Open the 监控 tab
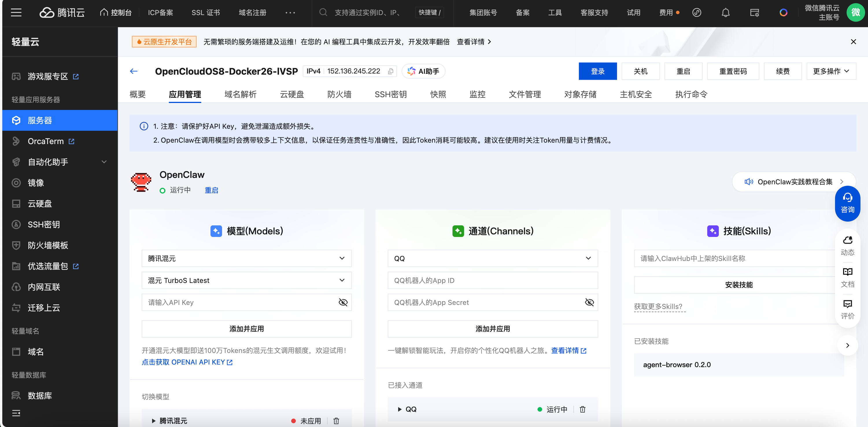Image resolution: width=868 pixels, height=427 pixels. (x=477, y=94)
